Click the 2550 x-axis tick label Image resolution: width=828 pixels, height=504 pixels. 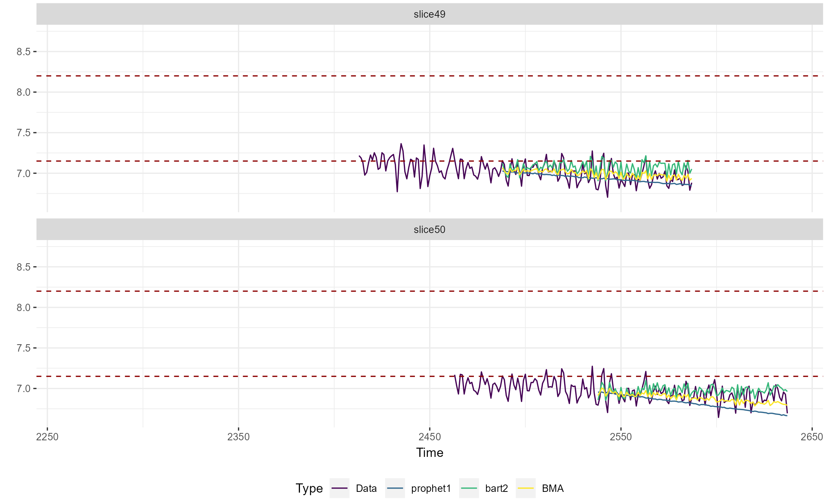[621, 437]
